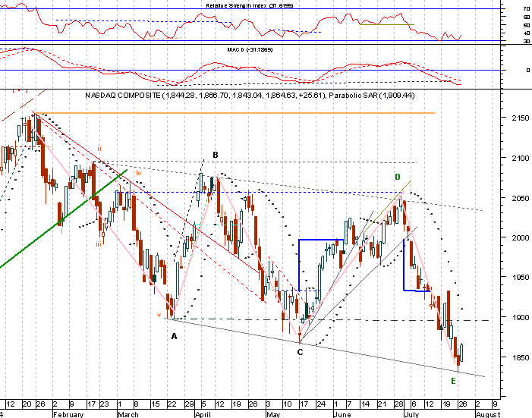Click the NASDAQ COMPOSITE chart title

(x=250, y=96)
